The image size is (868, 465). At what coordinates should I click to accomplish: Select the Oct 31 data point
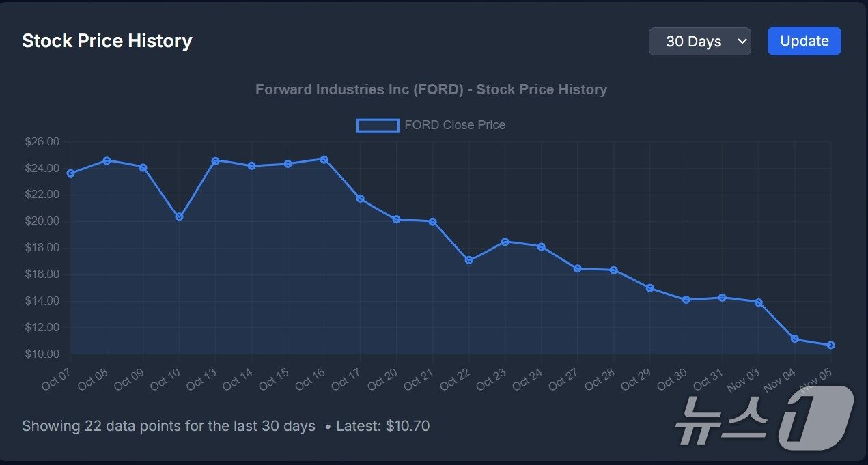click(723, 298)
